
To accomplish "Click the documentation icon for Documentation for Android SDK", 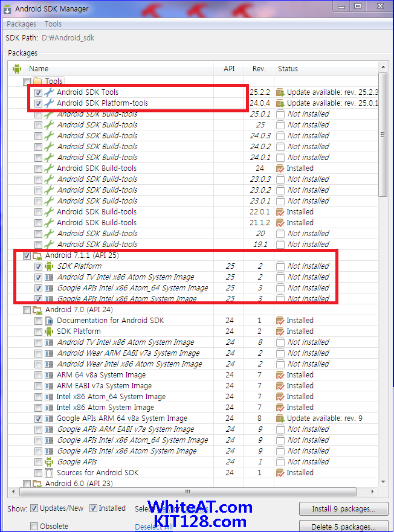I will click(x=50, y=321).
